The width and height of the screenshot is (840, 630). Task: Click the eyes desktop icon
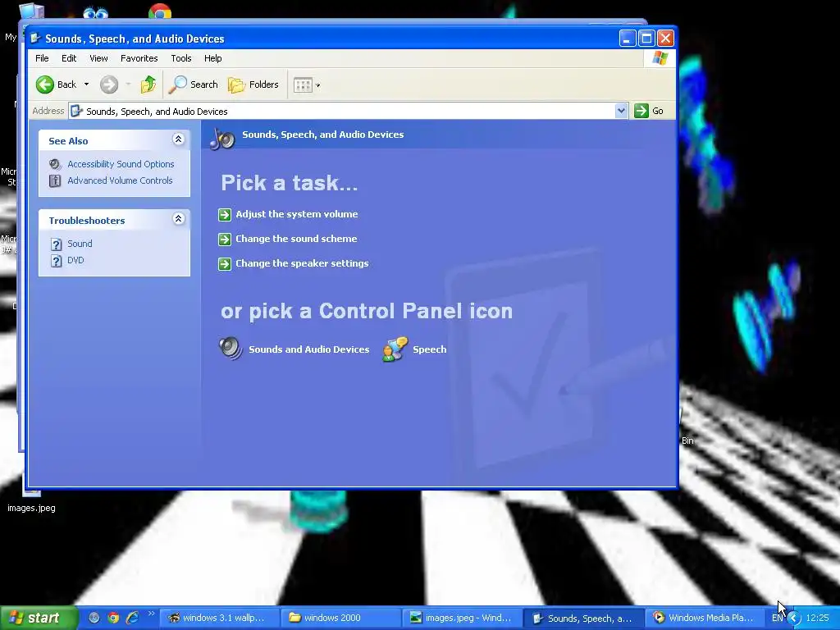tap(96, 11)
